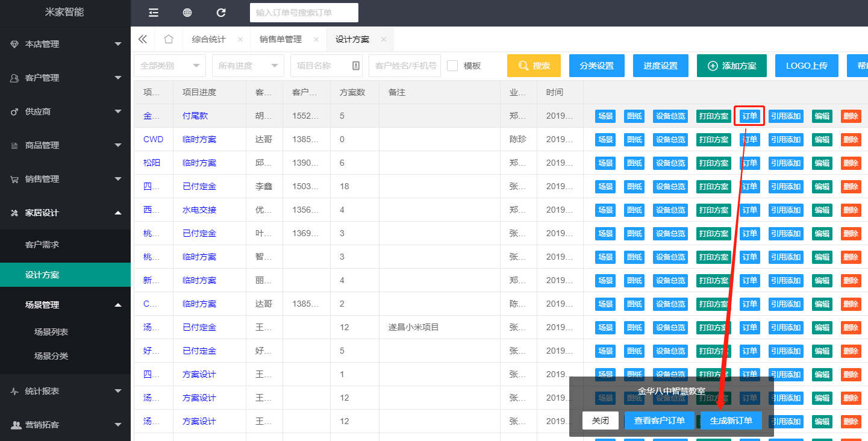Click the 添加方案 button
Screen dimensions: 868x441
732,66
